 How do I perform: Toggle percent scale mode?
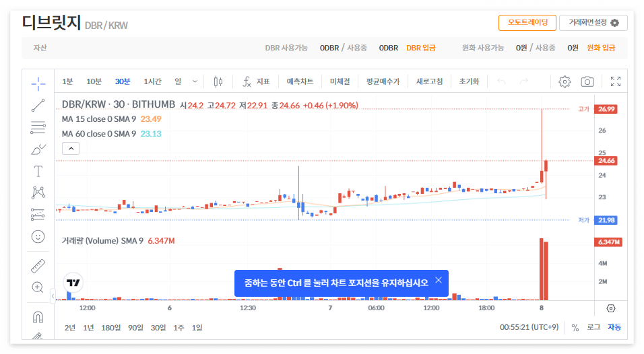pos(575,327)
